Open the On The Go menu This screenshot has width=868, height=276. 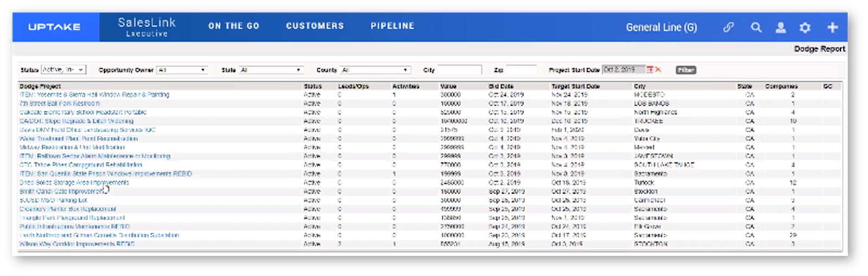pyautogui.click(x=234, y=25)
